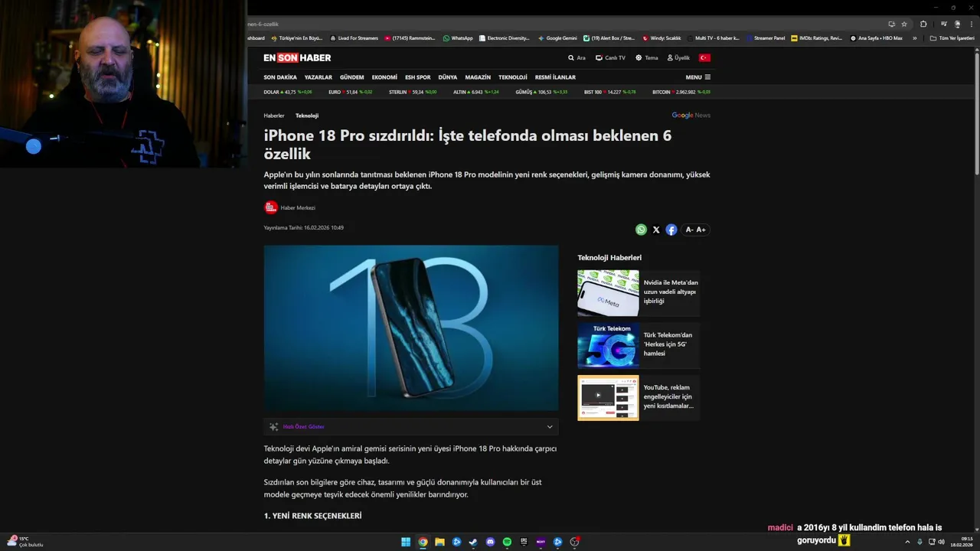Select TEKNOLOJİ in the navigation
Viewport: 980px width, 551px height.
[513, 77]
